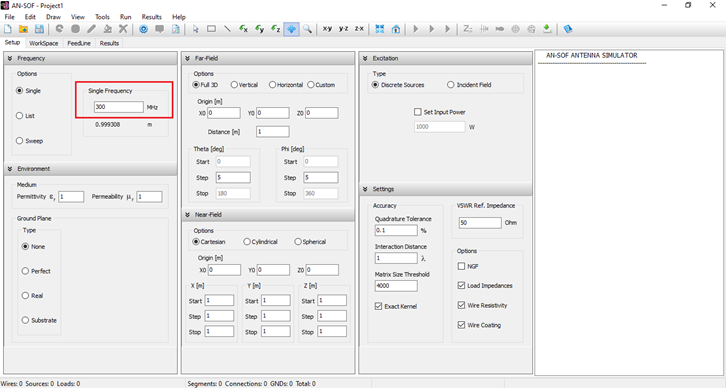Click the green download arrow export icon
The height and width of the screenshot is (389, 726).
[547, 29]
